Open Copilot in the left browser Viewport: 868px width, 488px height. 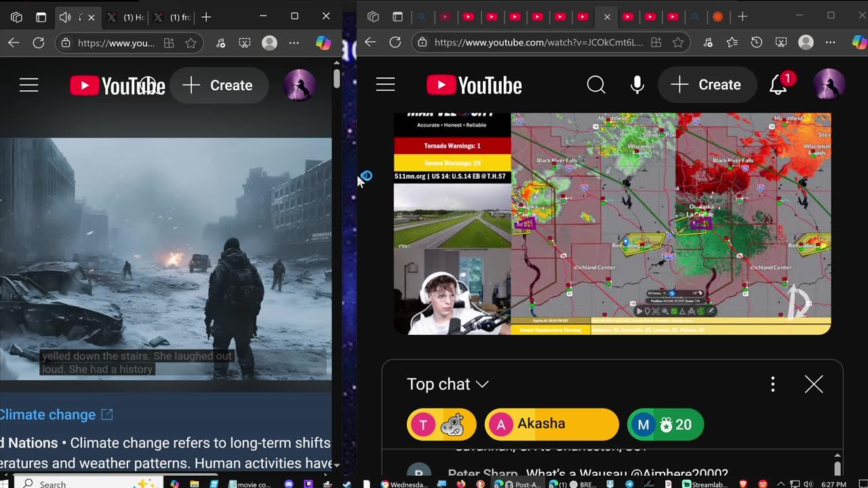pyautogui.click(x=323, y=43)
